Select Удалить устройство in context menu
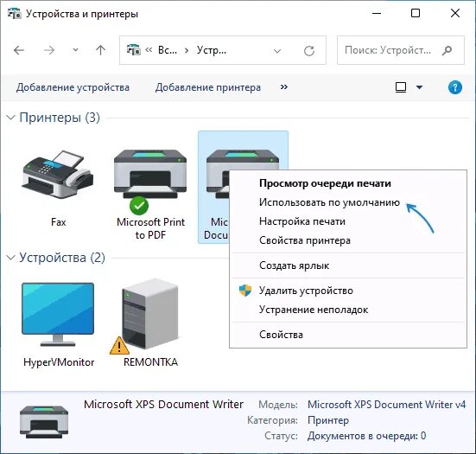 [x=306, y=291]
